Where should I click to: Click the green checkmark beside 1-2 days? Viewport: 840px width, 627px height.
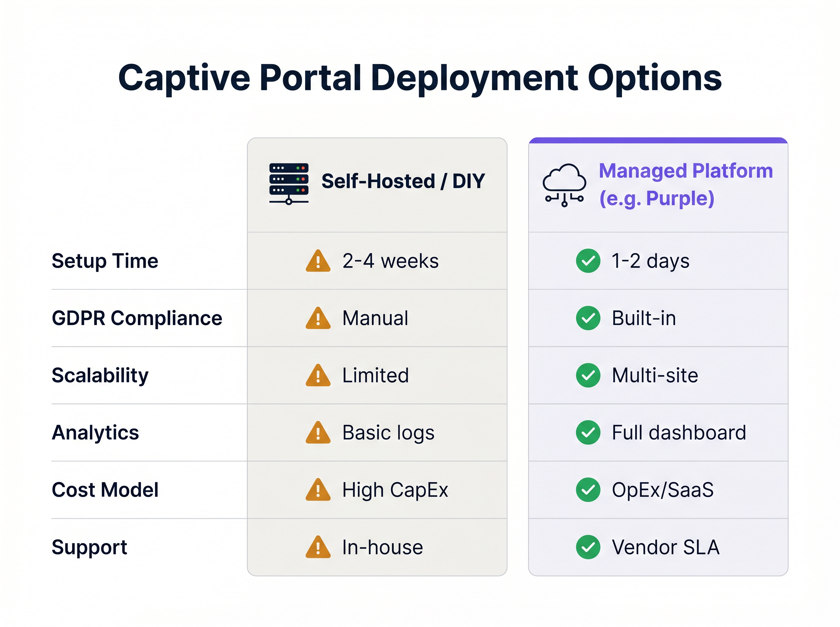(588, 261)
